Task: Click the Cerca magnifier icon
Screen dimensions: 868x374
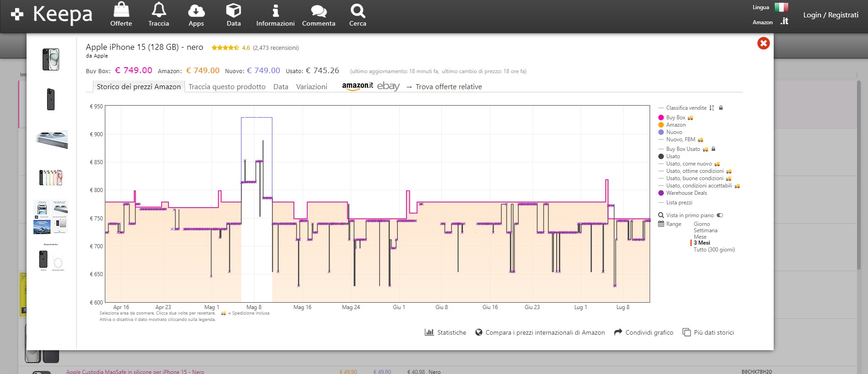Action: point(357,10)
